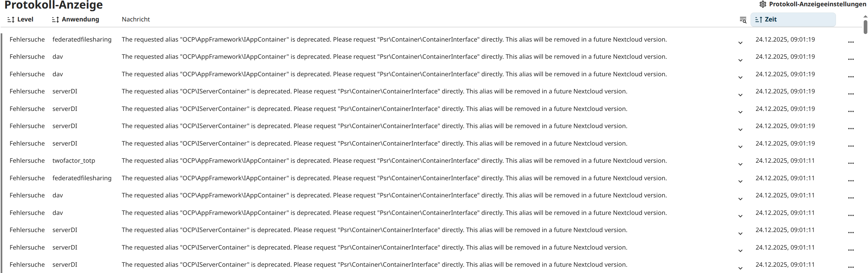Click sort icon beside Level header
868x273 pixels.
pyautogui.click(x=11, y=20)
